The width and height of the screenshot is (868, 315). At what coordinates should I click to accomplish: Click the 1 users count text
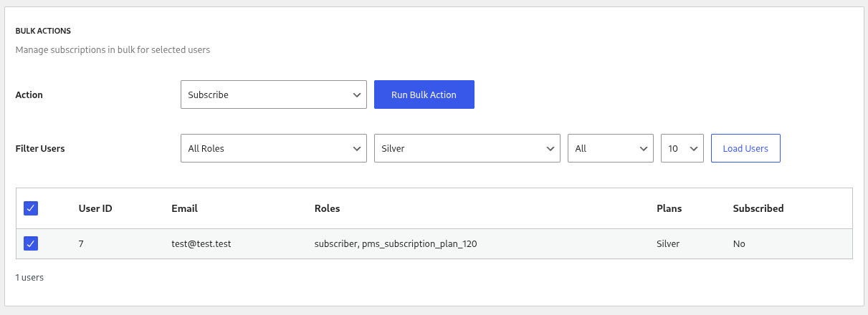pos(29,277)
